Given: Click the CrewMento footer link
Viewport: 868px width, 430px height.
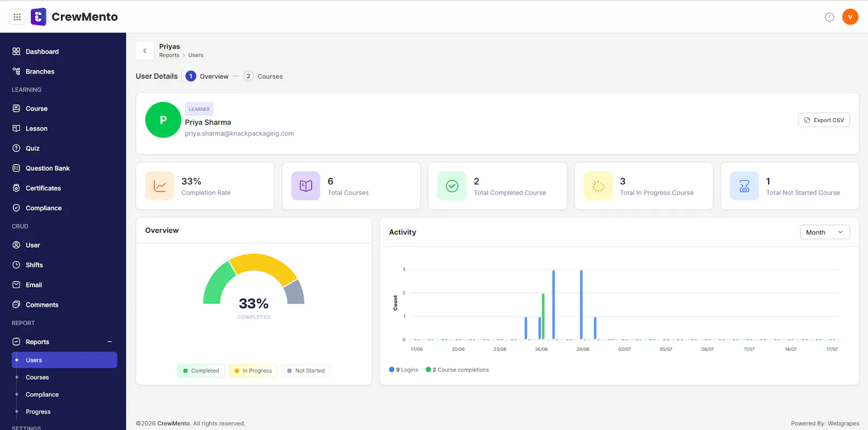Looking at the screenshot, I should [x=174, y=423].
